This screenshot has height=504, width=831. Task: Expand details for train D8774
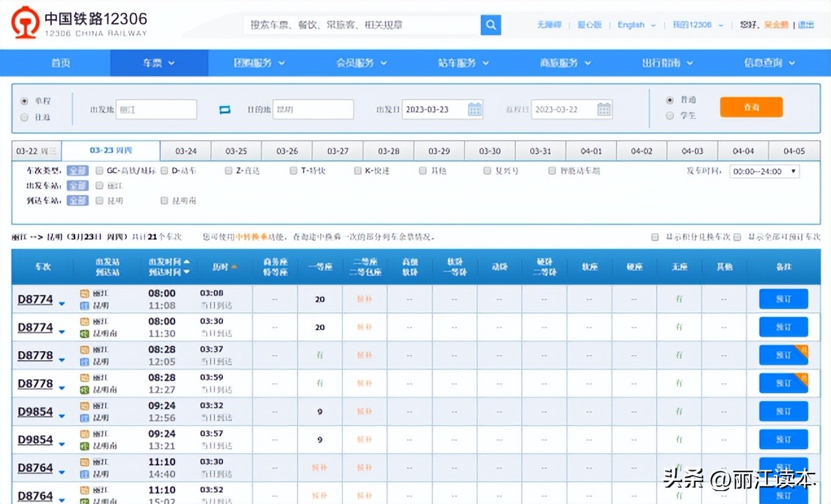[62, 302]
